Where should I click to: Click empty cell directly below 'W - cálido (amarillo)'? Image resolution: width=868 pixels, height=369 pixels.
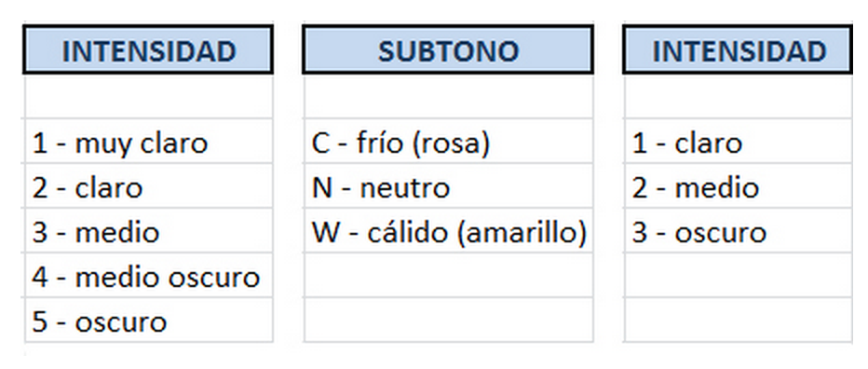point(448,276)
